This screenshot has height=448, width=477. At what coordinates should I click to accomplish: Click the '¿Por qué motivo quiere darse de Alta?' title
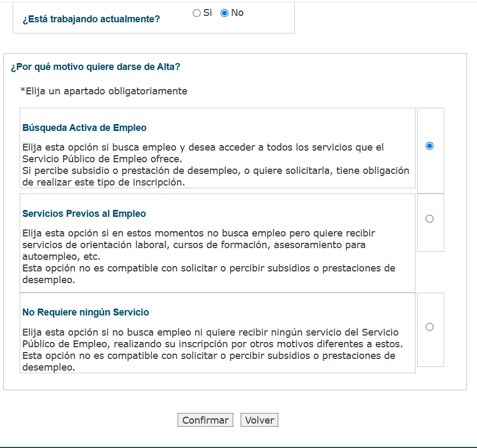click(95, 67)
